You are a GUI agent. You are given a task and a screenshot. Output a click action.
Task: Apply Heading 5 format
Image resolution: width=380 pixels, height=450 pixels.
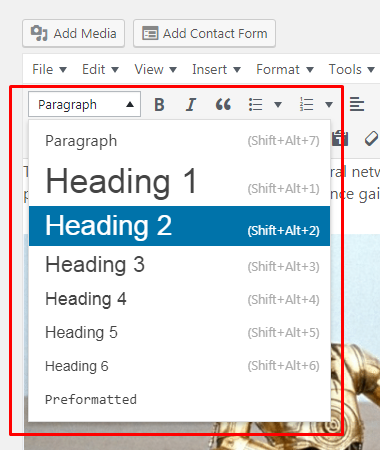coord(179,332)
